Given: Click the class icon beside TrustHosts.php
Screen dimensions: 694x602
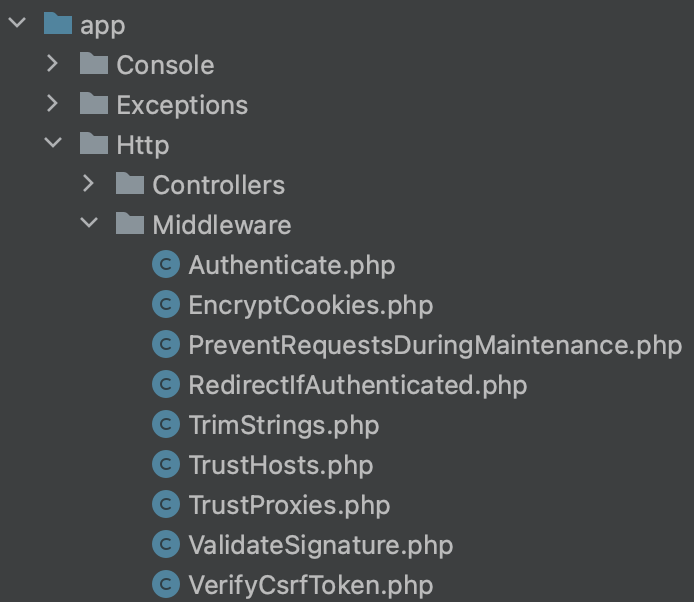Looking at the screenshot, I should [165, 465].
